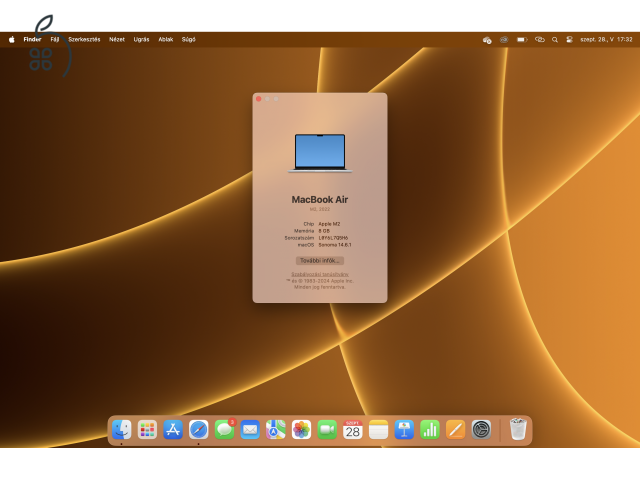Screen dimensions: 640x480
Task: Open Control Center from the menu bar
Action: (x=569, y=40)
